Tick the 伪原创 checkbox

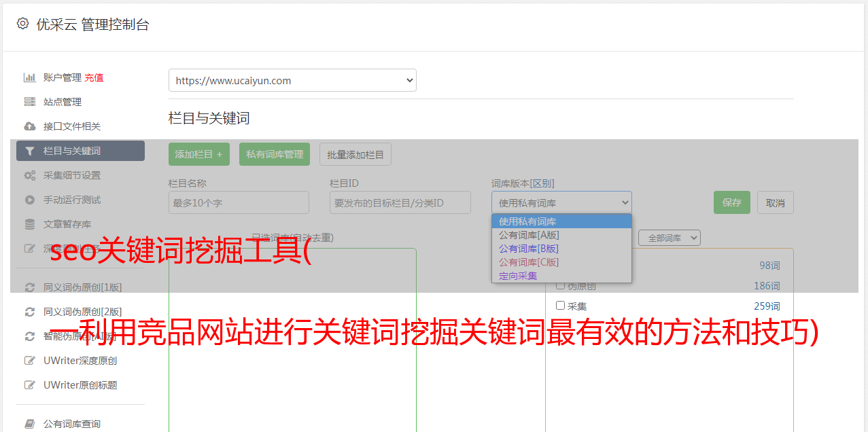(x=561, y=285)
